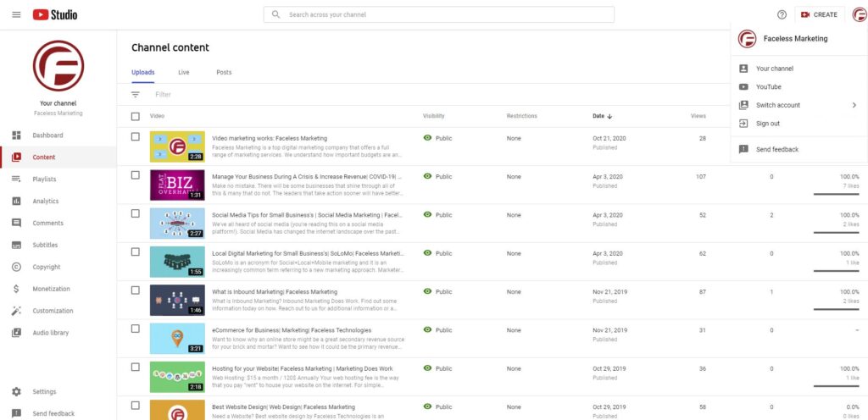Open the eCommerce for Business video thumbnail
Screen dimensions: 868x420
click(x=177, y=338)
